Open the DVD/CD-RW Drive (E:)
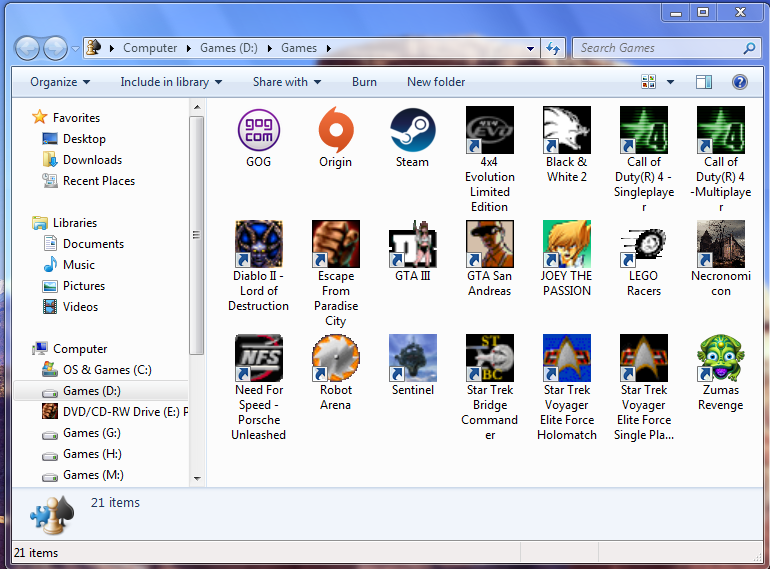 pos(115,412)
